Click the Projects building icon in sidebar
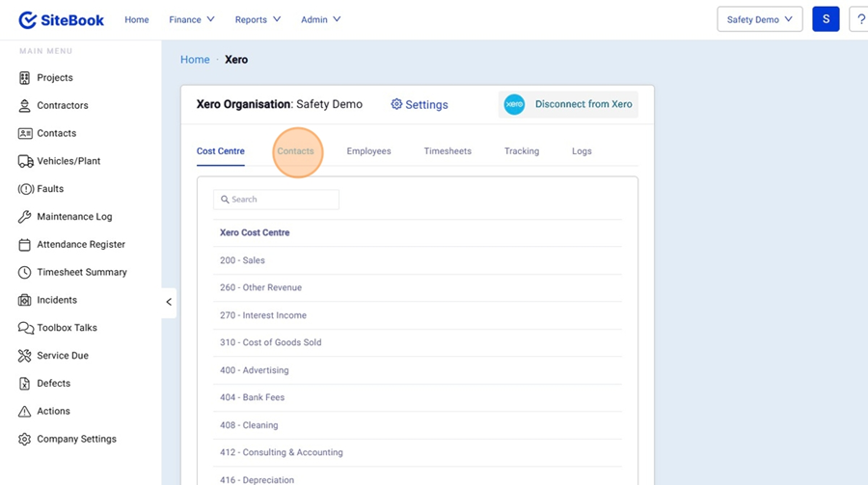 click(x=25, y=78)
